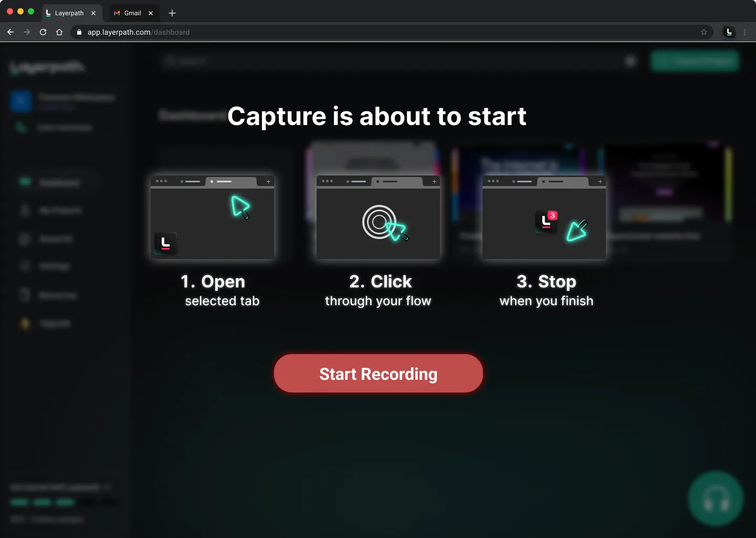Open the browser three-dot menu
Screen dimensions: 756x538
744,32
